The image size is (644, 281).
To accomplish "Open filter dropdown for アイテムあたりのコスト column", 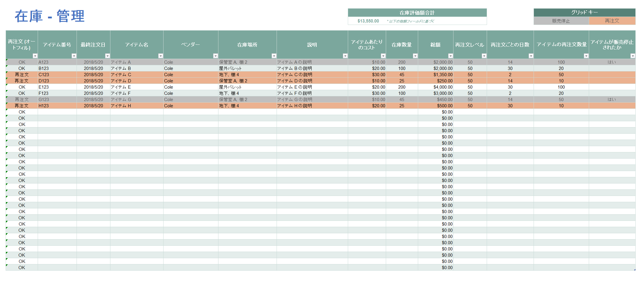I will [383, 56].
